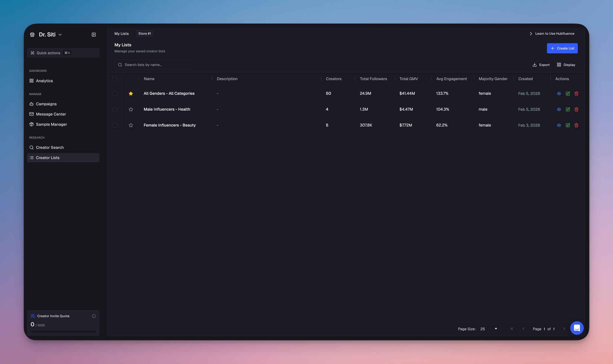Image resolution: width=613 pixels, height=364 pixels.
Task: Check the Male Influencers - Health row checkbox
Action: coord(115,109)
